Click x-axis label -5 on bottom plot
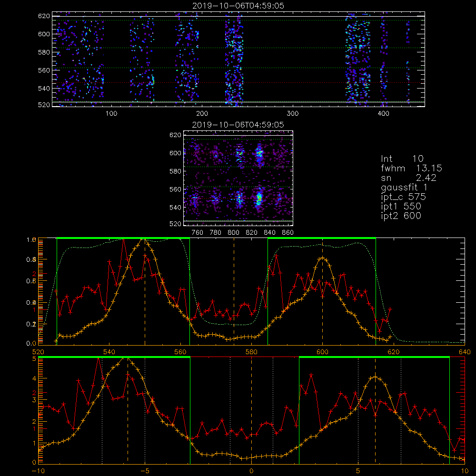This screenshot has width=476, height=476. (x=145, y=471)
